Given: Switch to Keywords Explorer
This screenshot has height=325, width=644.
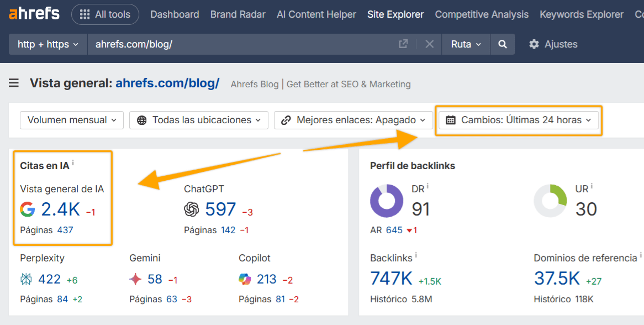Looking at the screenshot, I should (581, 14).
